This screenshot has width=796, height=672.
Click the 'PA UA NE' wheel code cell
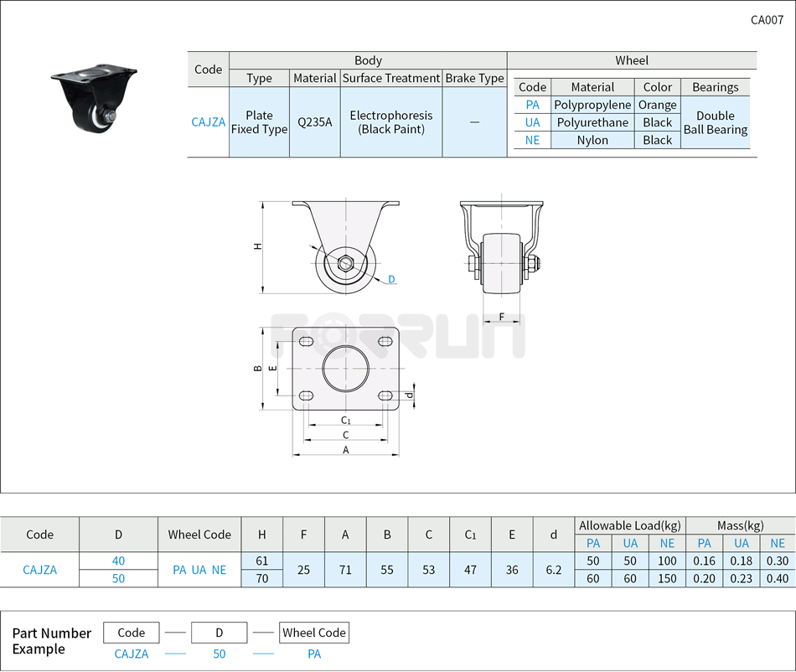click(199, 570)
